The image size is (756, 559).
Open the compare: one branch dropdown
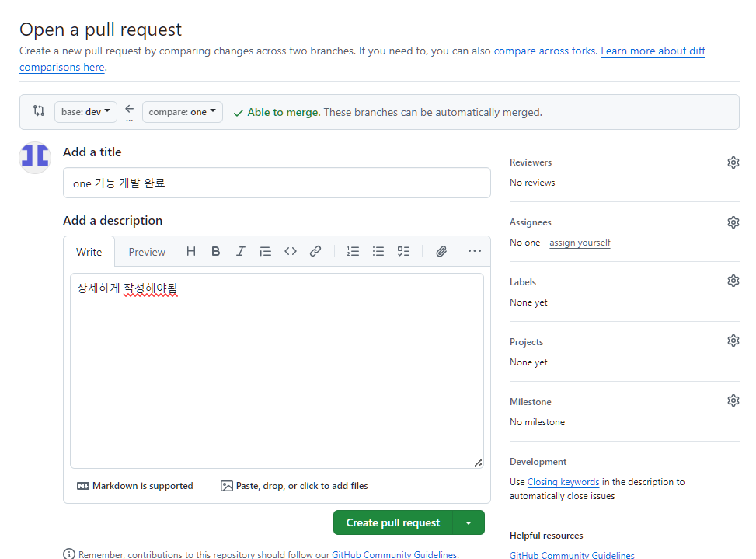183,112
